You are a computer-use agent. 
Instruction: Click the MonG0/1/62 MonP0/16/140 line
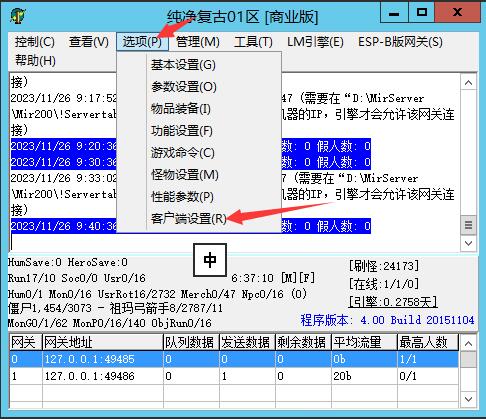tap(110, 323)
